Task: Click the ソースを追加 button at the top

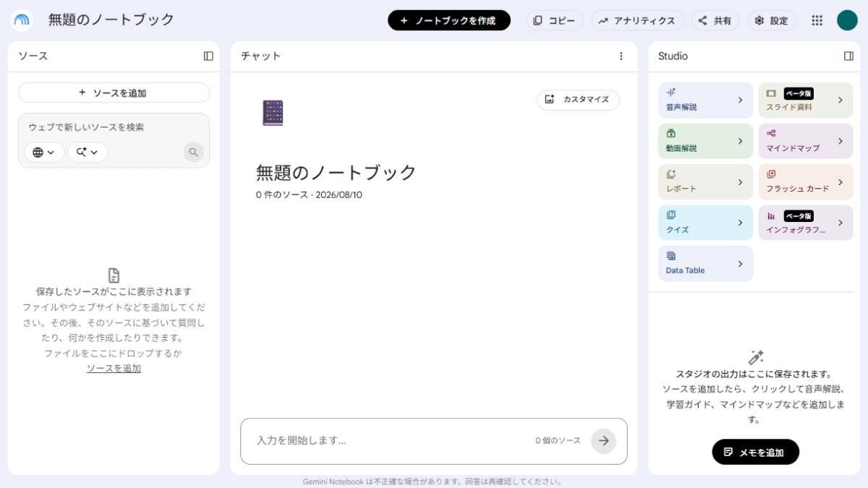Action: coord(114,93)
